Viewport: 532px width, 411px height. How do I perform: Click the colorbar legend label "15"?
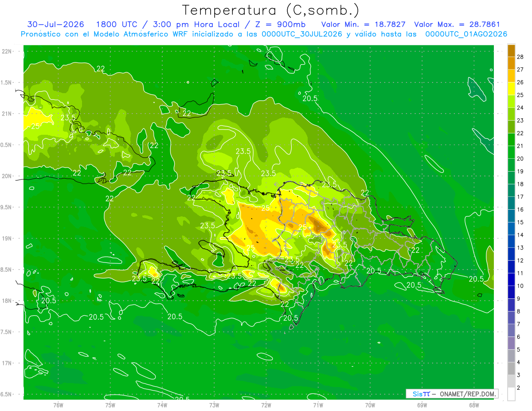tap(520, 222)
